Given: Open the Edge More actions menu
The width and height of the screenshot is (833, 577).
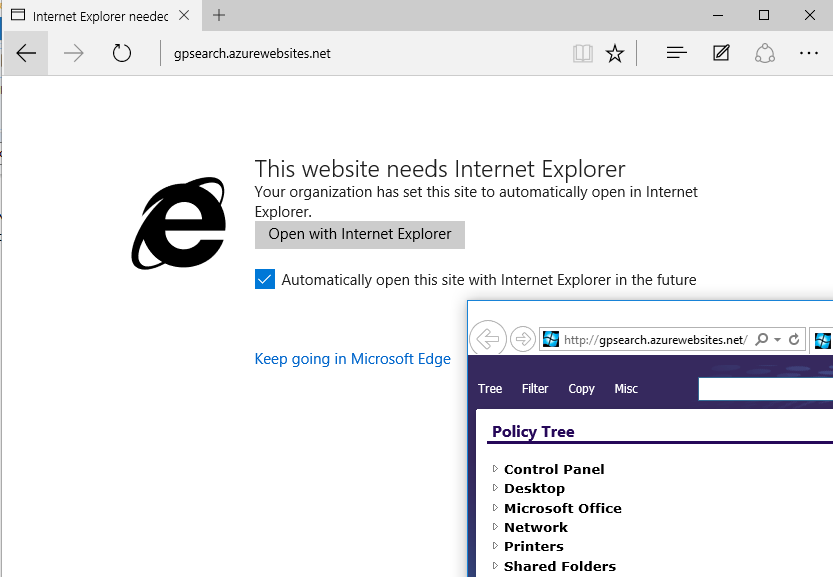Looking at the screenshot, I should tap(809, 54).
